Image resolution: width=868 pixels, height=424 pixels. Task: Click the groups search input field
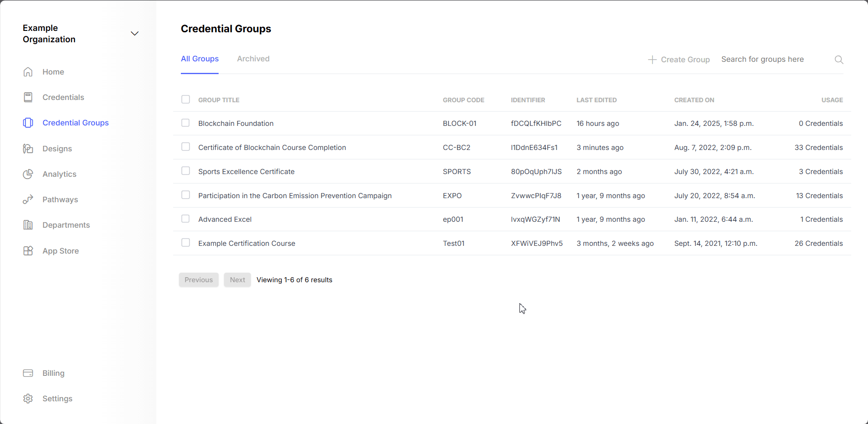click(x=763, y=59)
